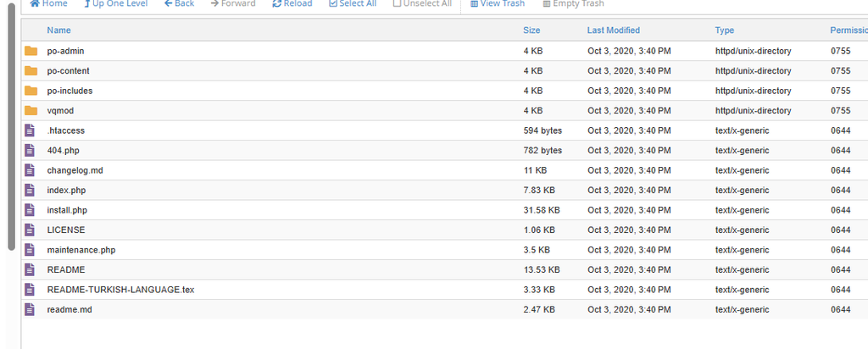Screen dimensions: 868x349
Task: Click the Home toolbar icon
Action: pyautogui.click(x=35, y=3)
